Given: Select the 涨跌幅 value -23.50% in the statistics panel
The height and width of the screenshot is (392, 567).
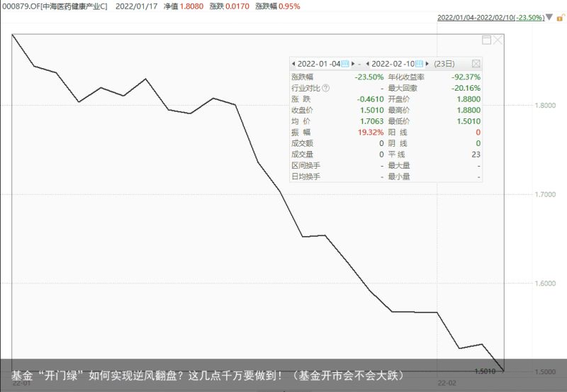Looking at the screenshot, I should (369, 77).
